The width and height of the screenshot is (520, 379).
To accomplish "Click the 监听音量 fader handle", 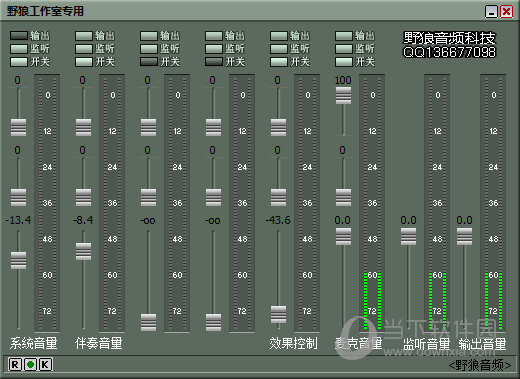I will (408, 236).
